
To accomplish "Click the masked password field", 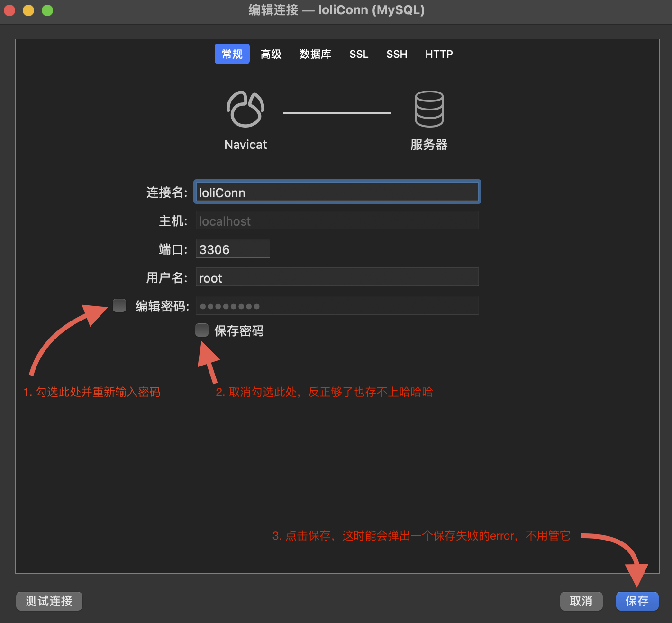I will click(337, 306).
